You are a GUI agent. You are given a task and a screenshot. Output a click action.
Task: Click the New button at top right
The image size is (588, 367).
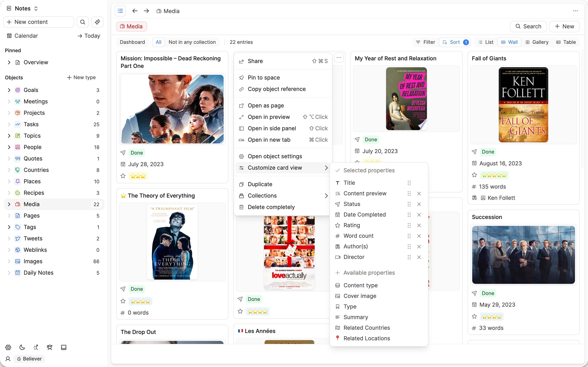[564, 26]
